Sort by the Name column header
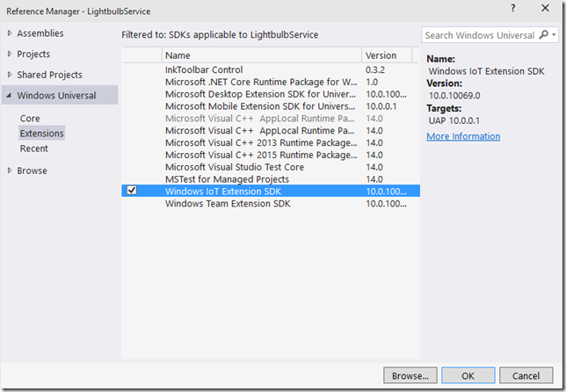566x392 pixels. point(262,55)
